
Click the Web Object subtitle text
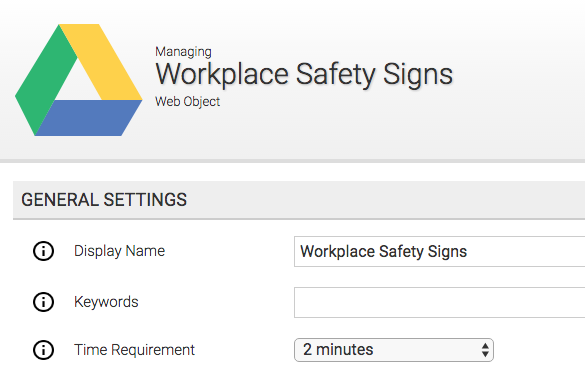click(187, 101)
